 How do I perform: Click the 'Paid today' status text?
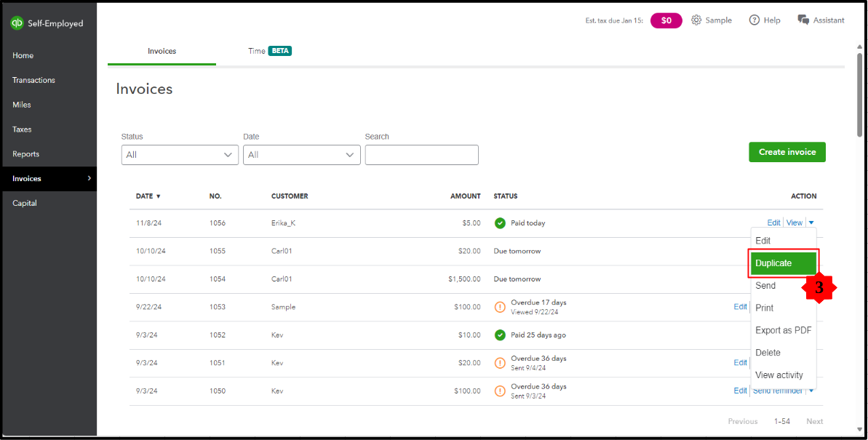point(527,223)
